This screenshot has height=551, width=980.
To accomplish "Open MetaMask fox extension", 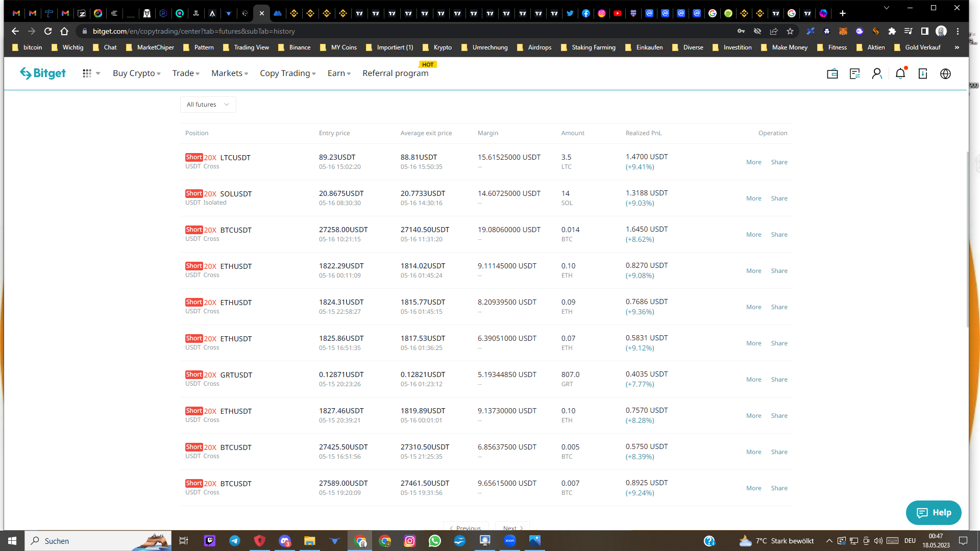I will click(843, 31).
